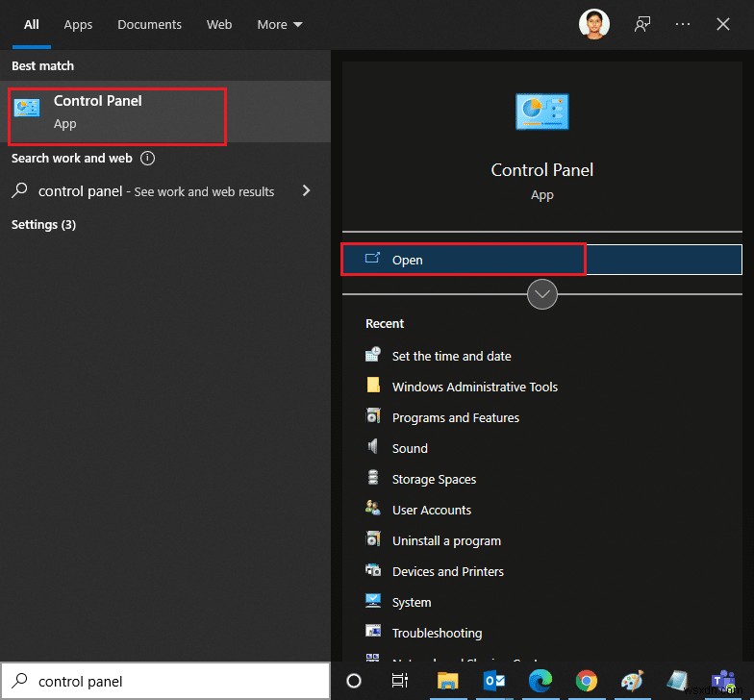Open File Explorer from the taskbar
The height and width of the screenshot is (700, 754).
[x=448, y=681]
